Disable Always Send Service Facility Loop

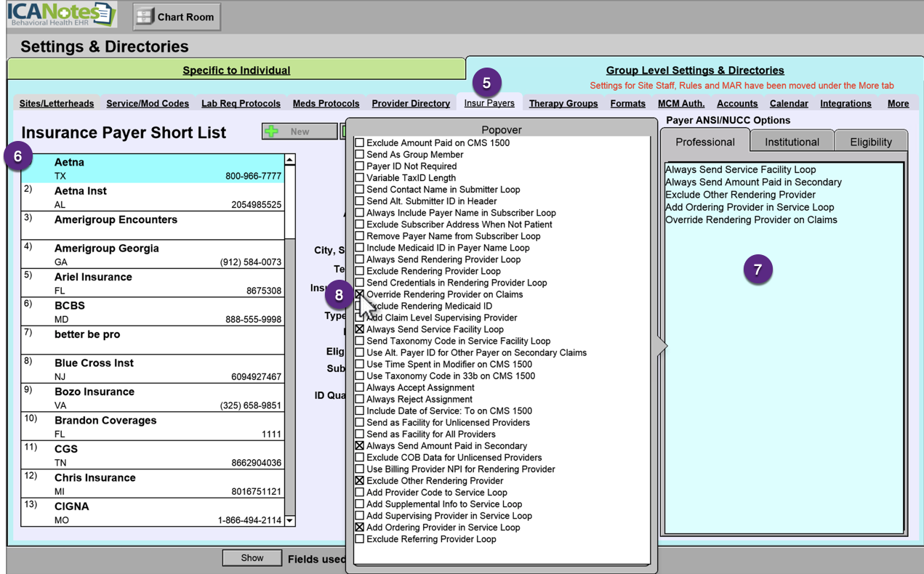coord(359,329)
